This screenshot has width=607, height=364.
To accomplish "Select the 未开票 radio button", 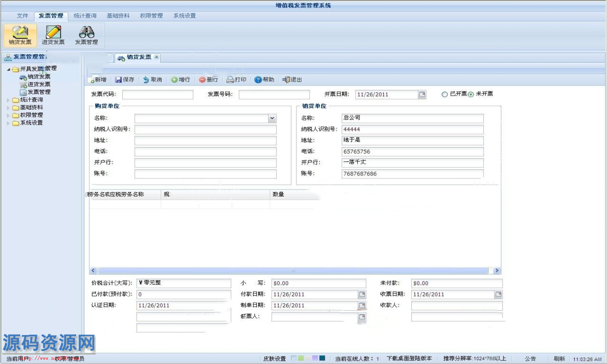I will [x=471, y=94].
